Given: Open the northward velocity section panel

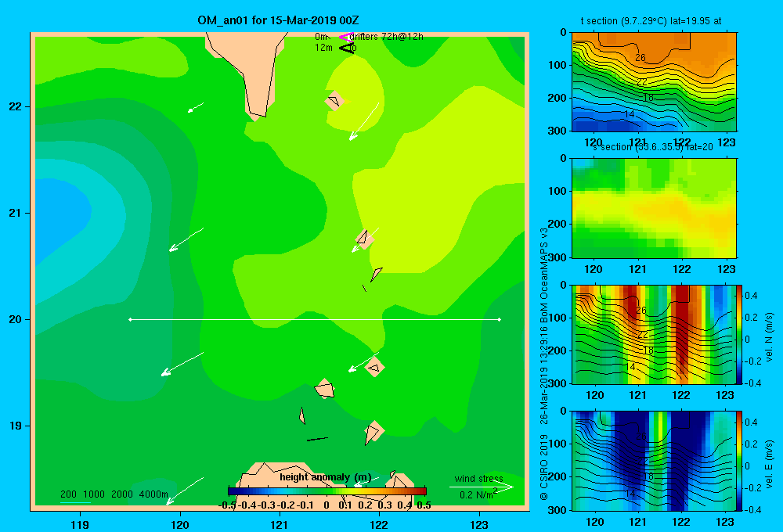Looking at the screenshot, I should pyautogui.click(x=654, y=334).
